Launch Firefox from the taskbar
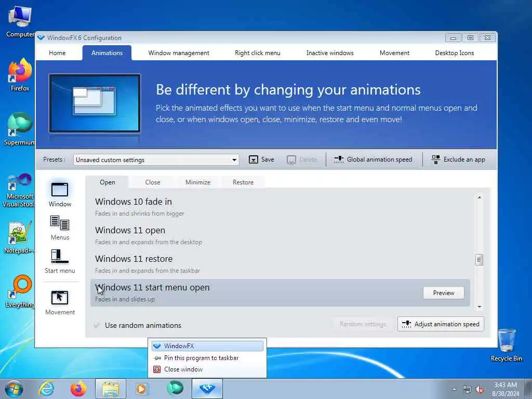Viewport: 532px width, 399px height. coord(78,389)
